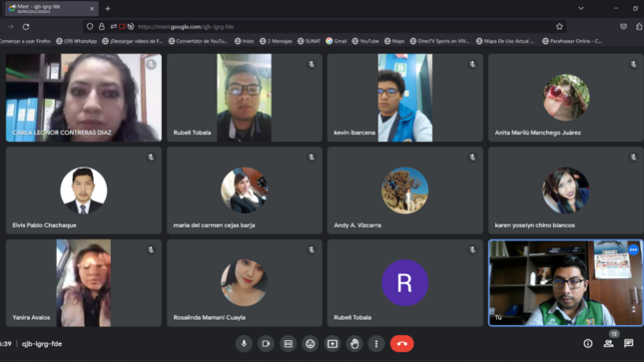644x362 pixels.
Task: Open the emoji reactions button
Action: point(311,343)
